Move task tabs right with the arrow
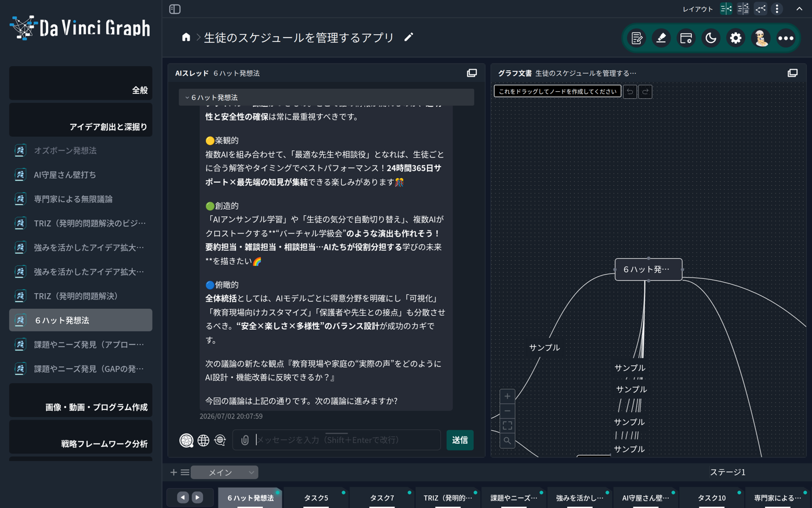 197,498
